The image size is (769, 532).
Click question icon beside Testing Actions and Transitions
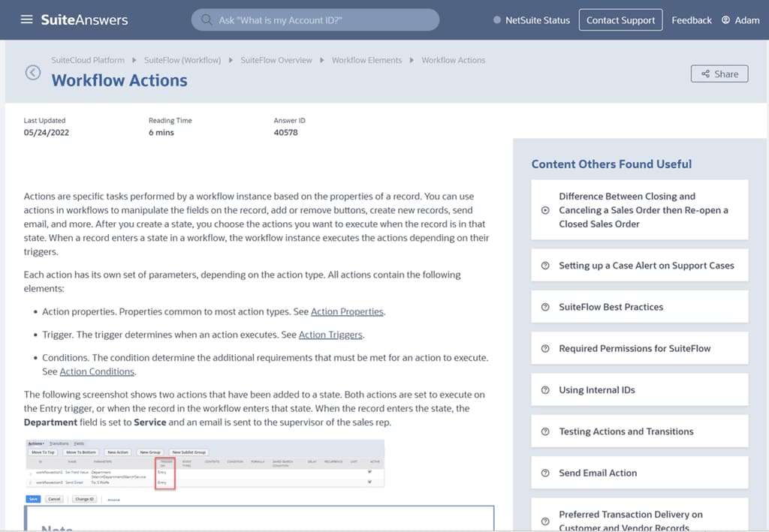click(x=545, y=431)
